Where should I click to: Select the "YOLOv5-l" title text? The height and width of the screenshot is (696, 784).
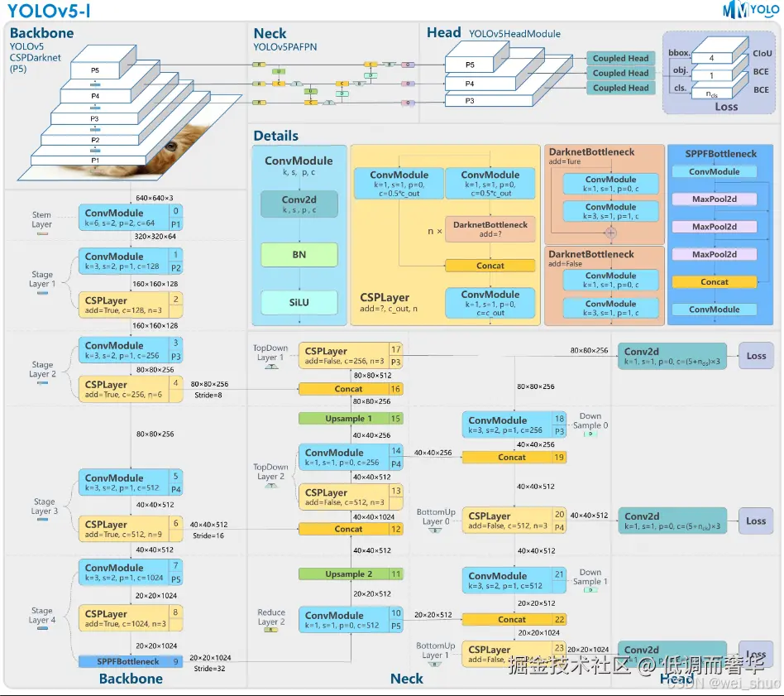click(49, 11)
